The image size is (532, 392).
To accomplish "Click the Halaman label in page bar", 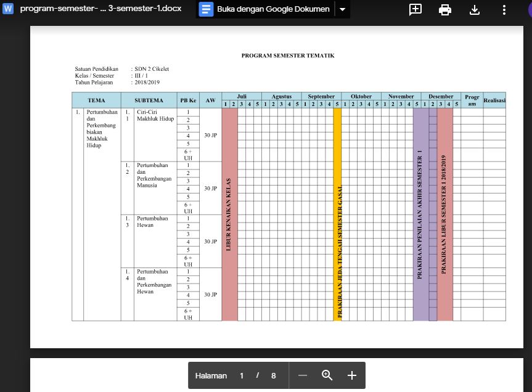I will click(x=211, y=376).
